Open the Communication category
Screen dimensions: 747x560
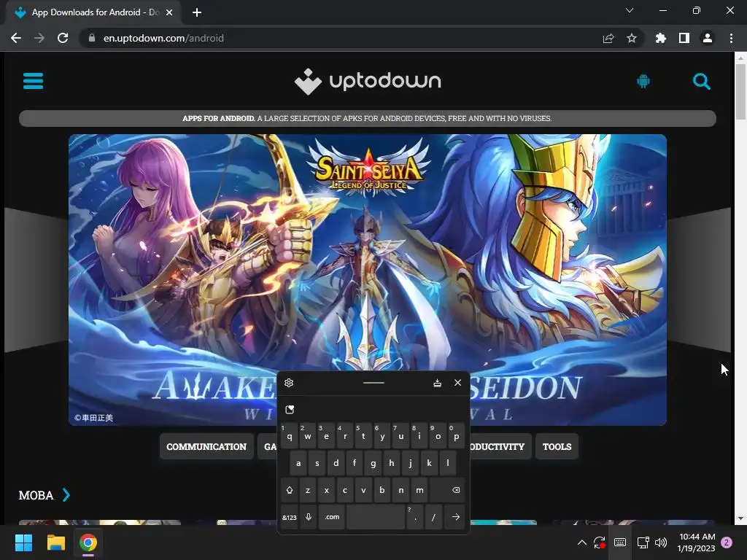(x=206, y=447)
